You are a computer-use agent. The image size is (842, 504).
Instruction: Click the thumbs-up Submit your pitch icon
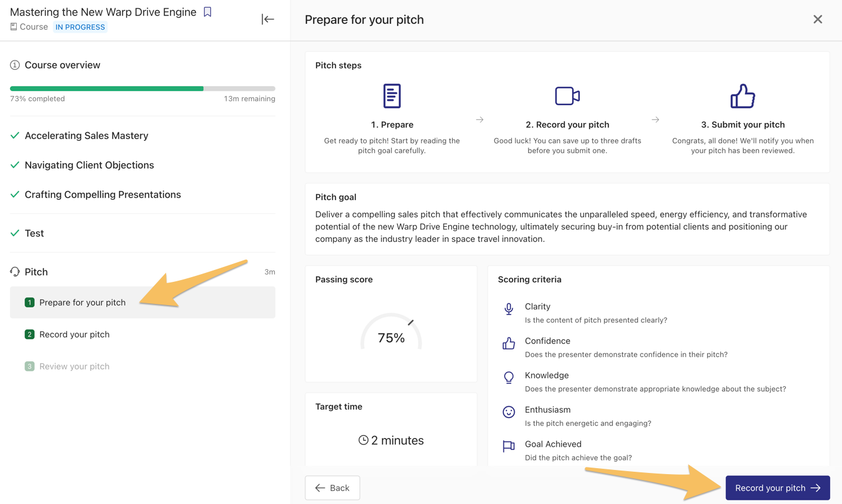(743, 96)
